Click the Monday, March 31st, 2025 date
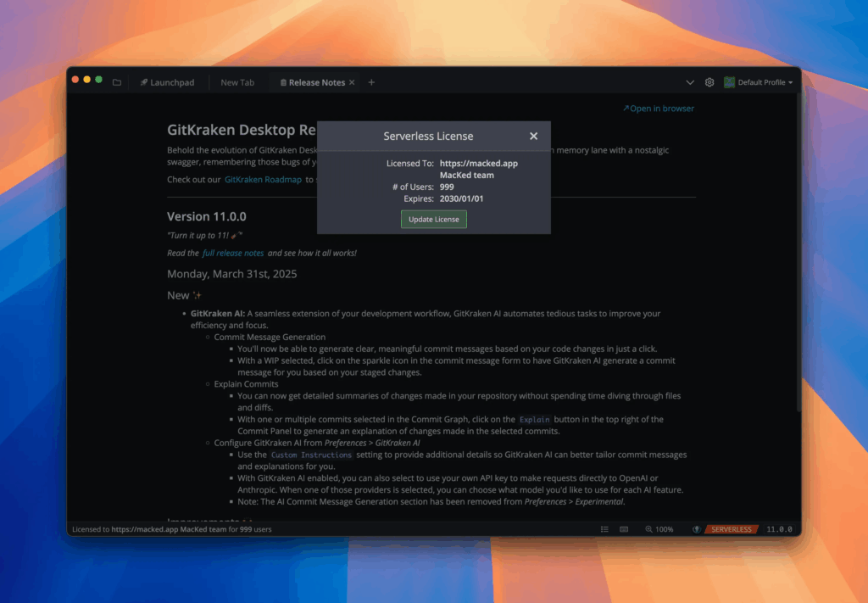Viewport: 868px width, 603px height. point(232,274)
